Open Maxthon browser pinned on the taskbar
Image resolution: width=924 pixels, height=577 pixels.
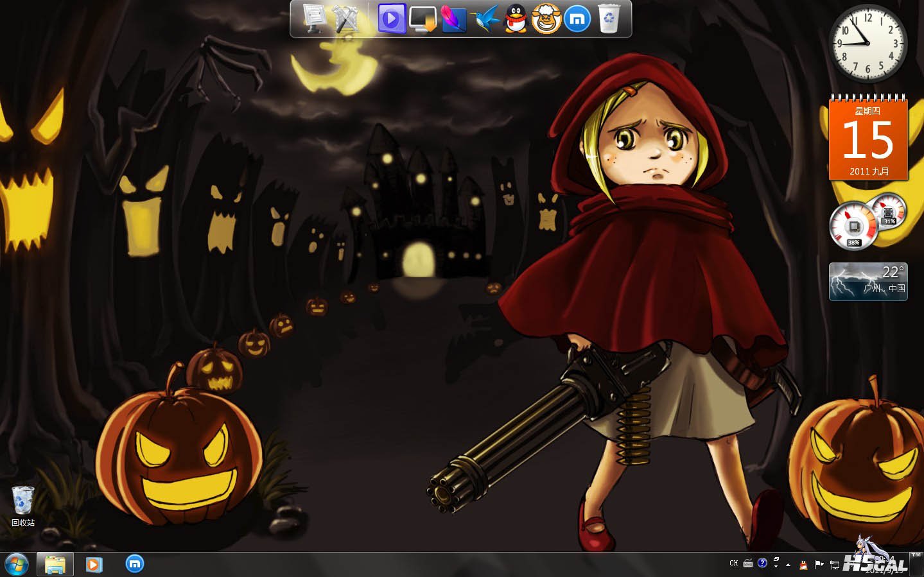[134, 564]
